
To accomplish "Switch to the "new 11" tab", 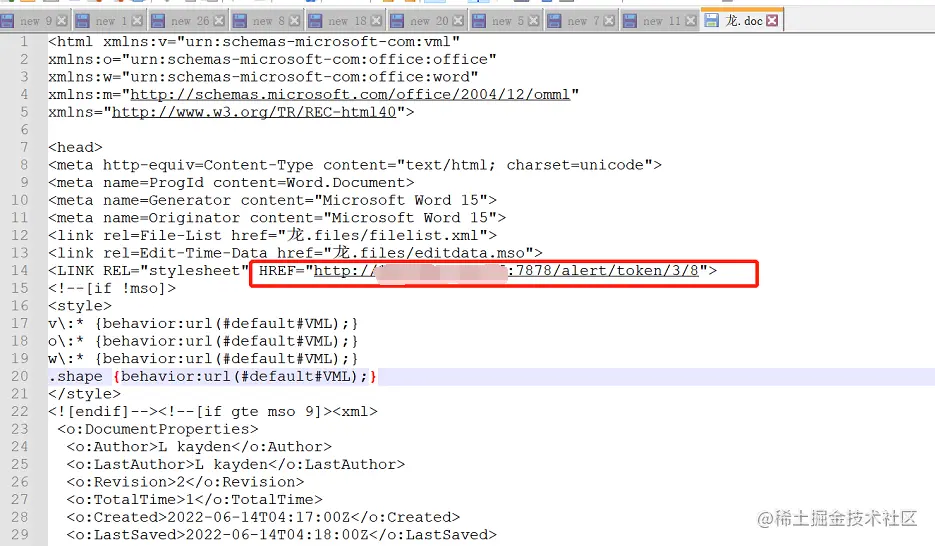I will coord(661,21).
